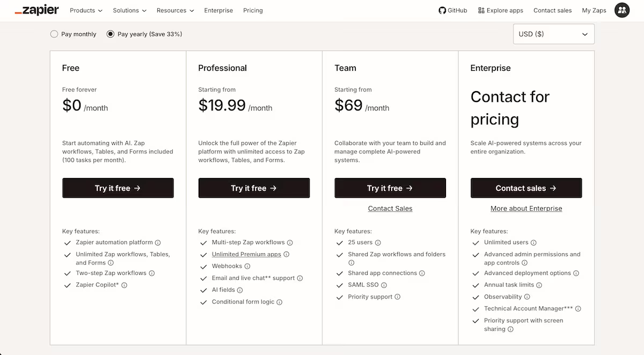
Task: Click the Free plan $0 price
Action: pos(72,105)
